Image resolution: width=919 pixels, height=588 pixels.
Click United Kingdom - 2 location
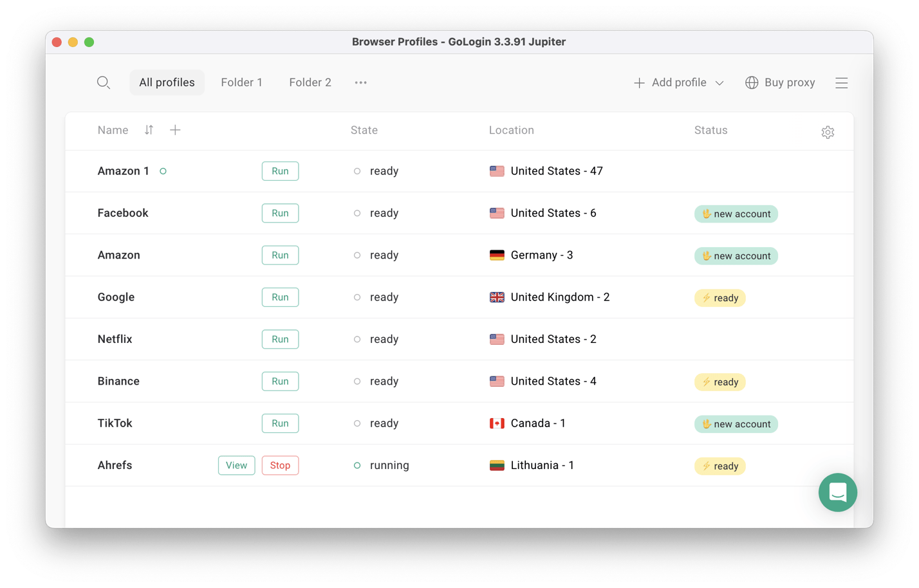pyautogui.click(x=560, y=297)
